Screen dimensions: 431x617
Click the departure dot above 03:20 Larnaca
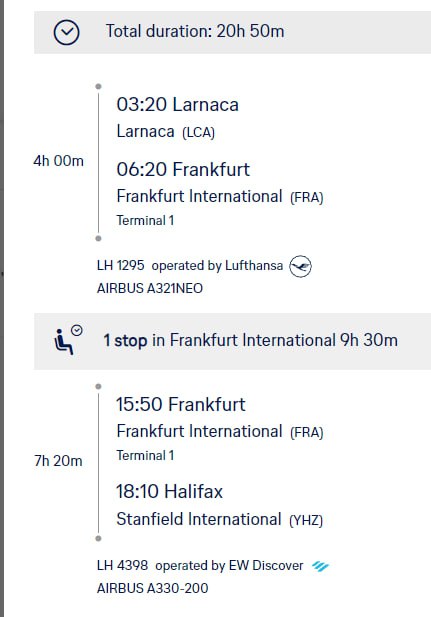tap(98, 86)
